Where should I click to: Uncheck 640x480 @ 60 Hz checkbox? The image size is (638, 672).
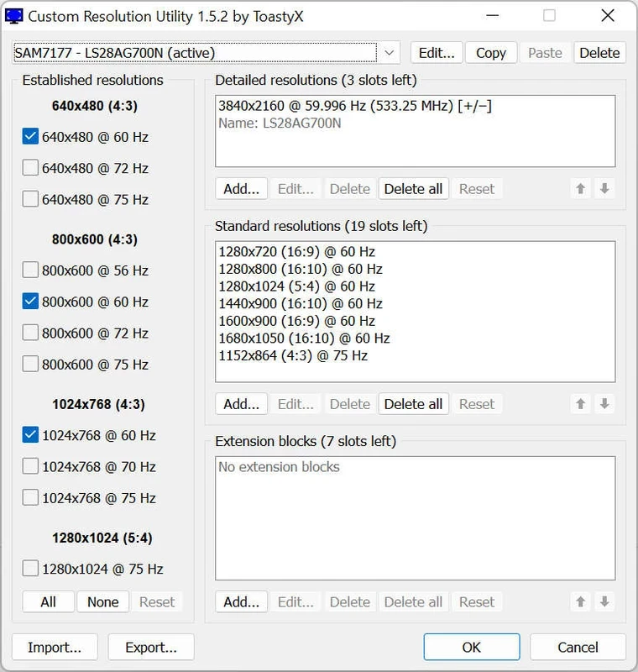[x=31, y=137]
